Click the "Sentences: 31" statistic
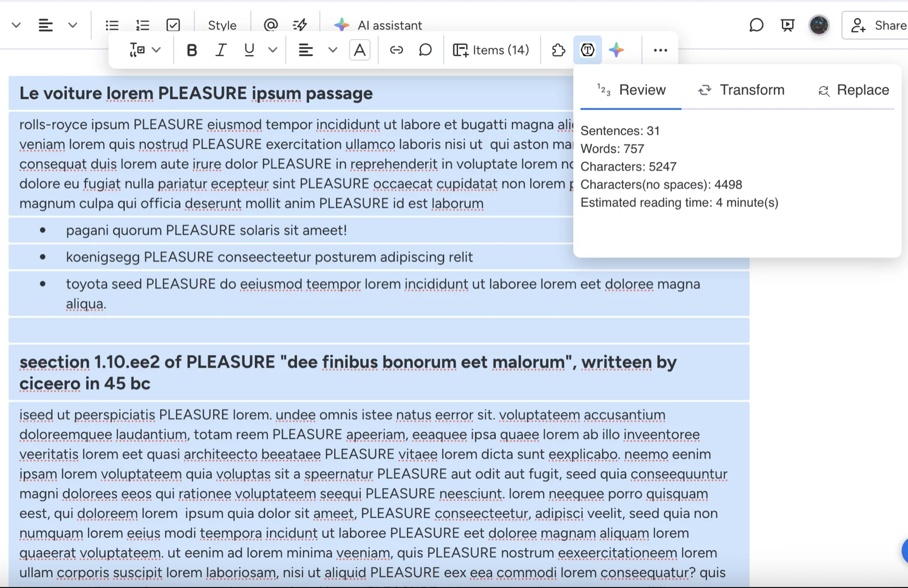Viewport: 908px width, 588px height. [620, 131]
